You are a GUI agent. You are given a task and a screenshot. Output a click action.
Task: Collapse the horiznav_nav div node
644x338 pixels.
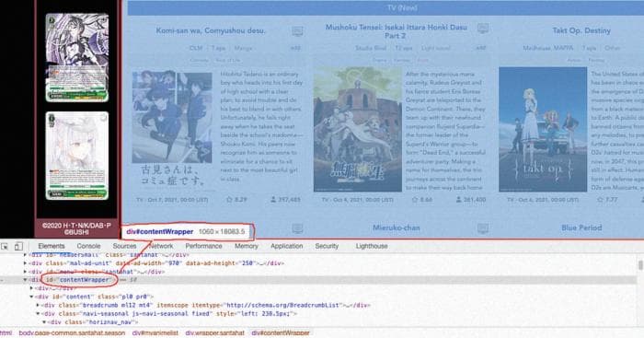tap(44, 322)
